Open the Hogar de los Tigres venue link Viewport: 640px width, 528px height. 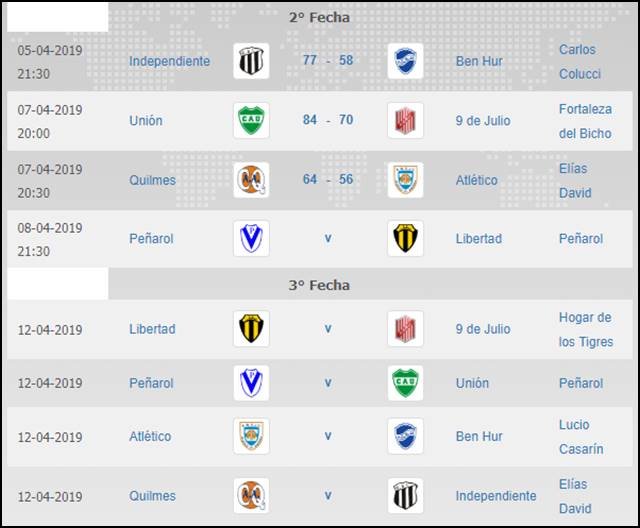click(x=585, y=329)
